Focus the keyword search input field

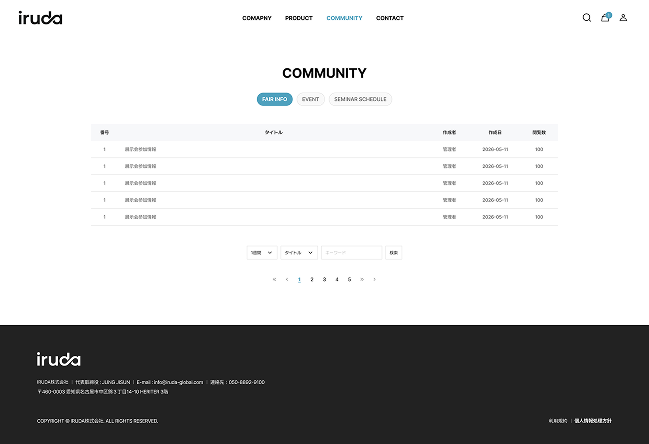pos(351,253)
